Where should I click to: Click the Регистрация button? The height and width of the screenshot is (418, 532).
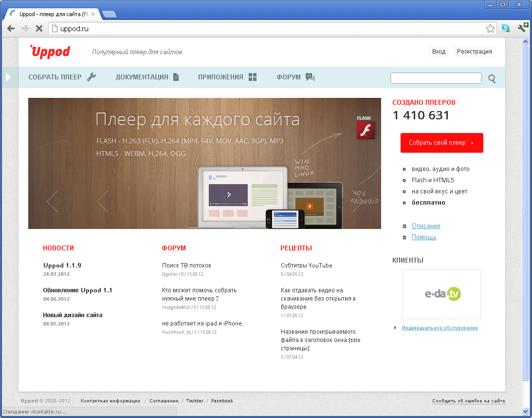(x=474, y=52)
